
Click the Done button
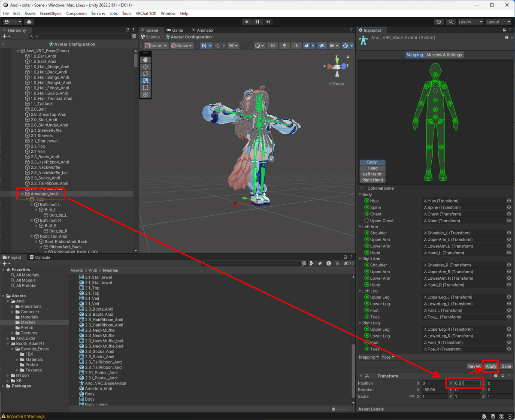pos(506,366)
